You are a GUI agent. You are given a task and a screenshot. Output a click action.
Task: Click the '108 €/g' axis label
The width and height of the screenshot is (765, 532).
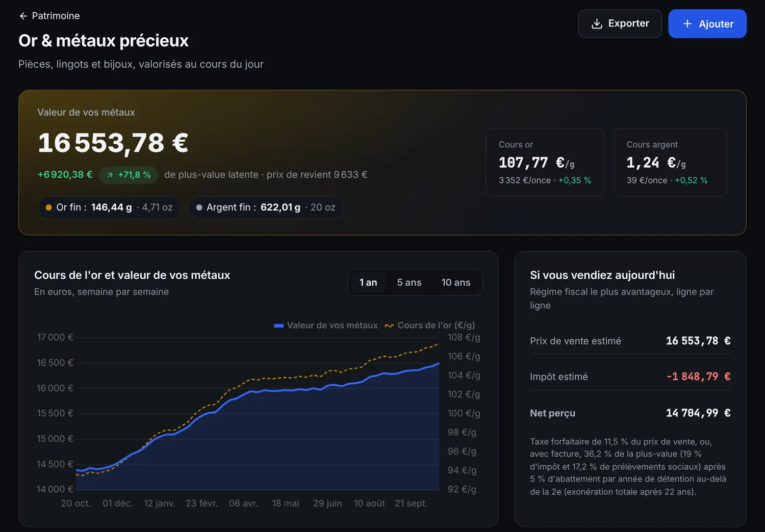point(464,337)
